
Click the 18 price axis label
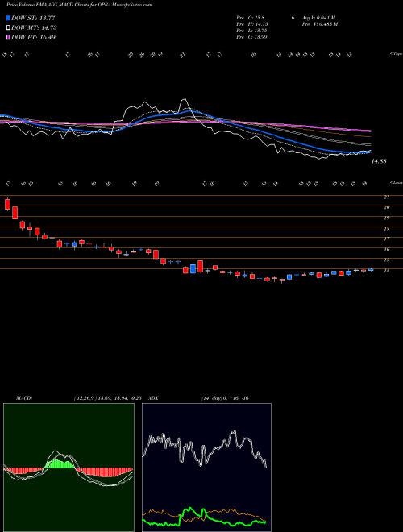(x=386, y=229)
